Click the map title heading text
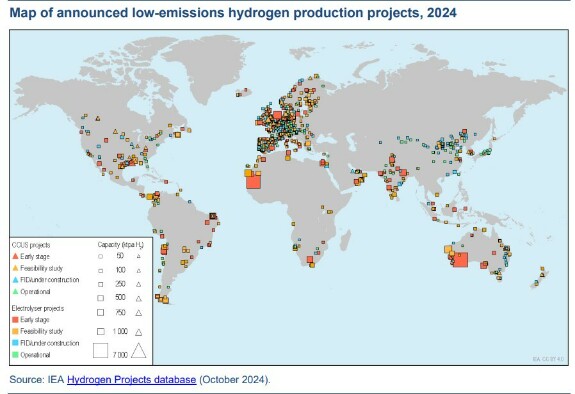Viewport: 575px width, 394px height. tap(233, 13)
